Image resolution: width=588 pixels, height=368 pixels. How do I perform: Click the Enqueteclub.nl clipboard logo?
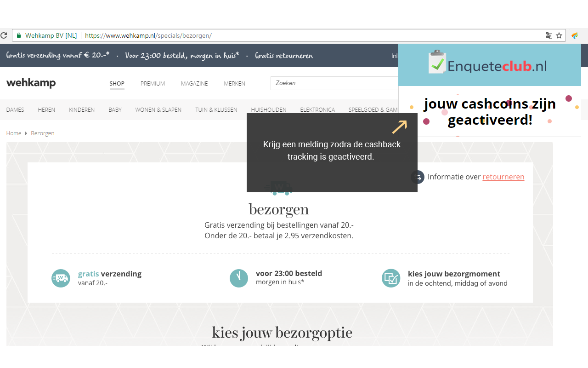437,62
